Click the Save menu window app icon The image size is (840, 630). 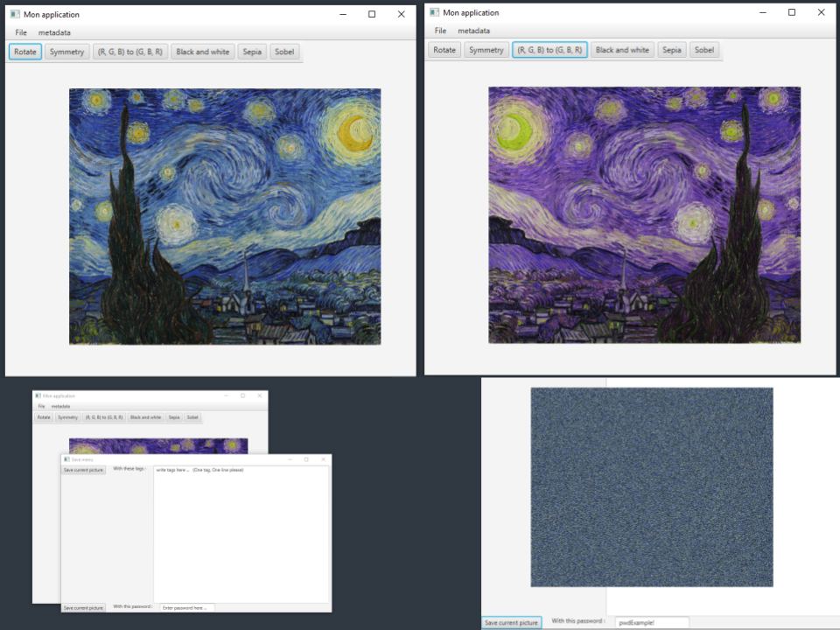66,459
